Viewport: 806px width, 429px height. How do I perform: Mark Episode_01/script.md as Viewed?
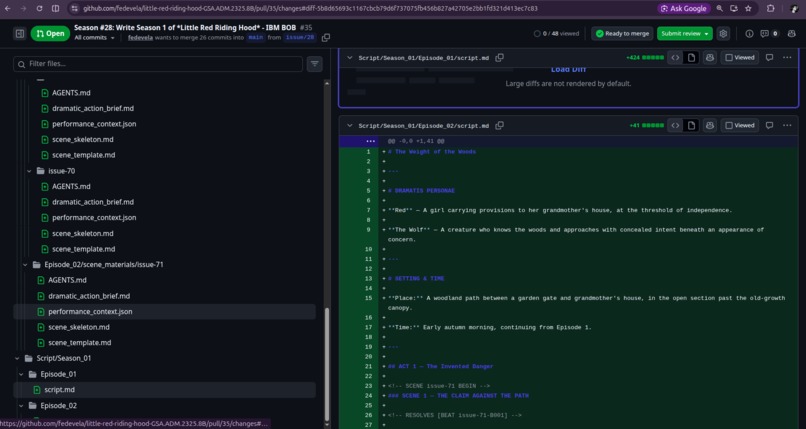click(740, 58)
